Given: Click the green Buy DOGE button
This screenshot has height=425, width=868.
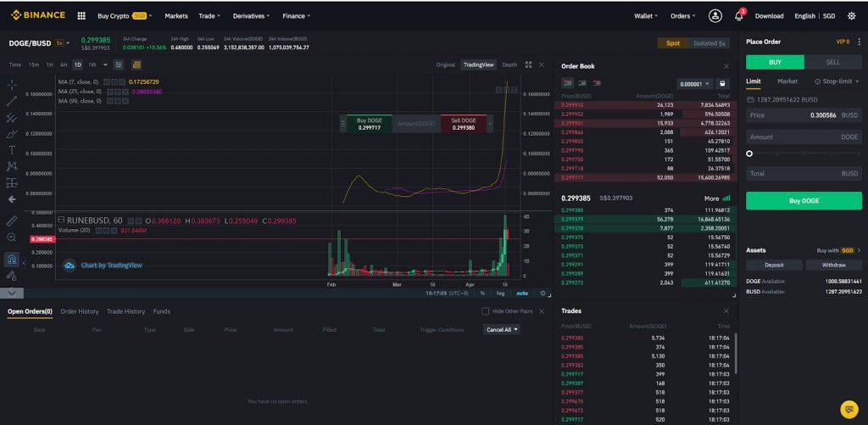Looking at the screenshot, I should [804, 200].
